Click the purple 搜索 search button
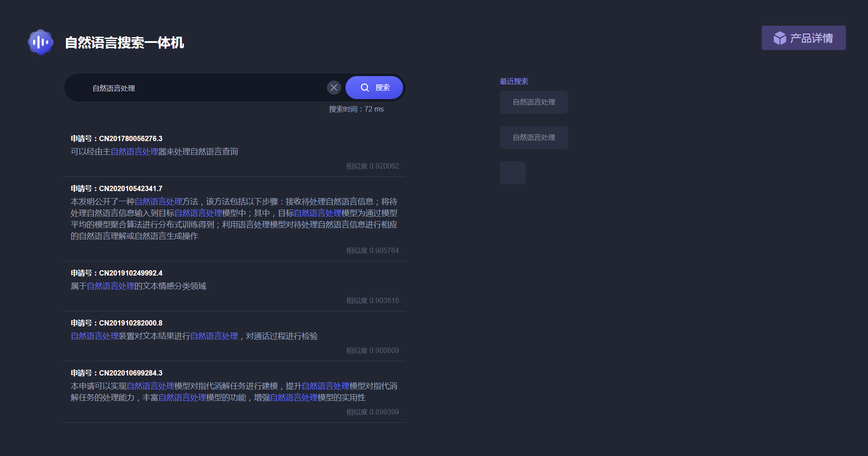Viewport: 868px width, 456px height. (374, 88)
